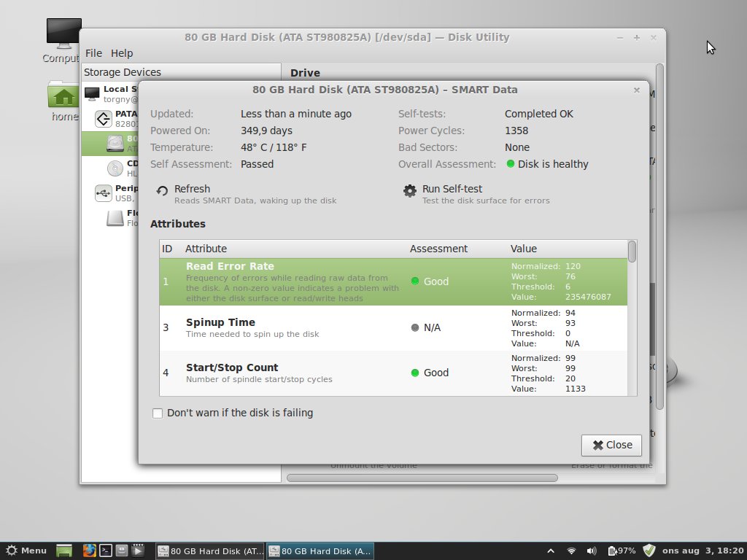Viewport: 747px width, 560px height.
Task: Toggle Don't warn if the disk is failing
Action: [x=158, y=413]
